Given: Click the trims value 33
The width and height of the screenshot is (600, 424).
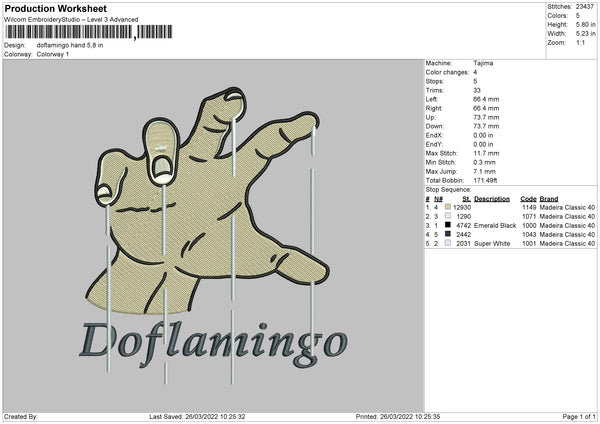Looking at the screenshot, I should (477, 90).
